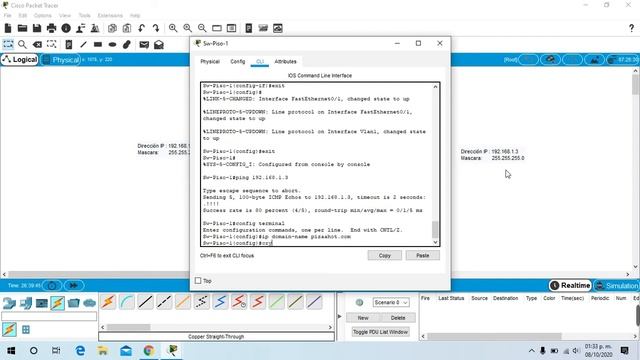Click the Power Cycle Devices button
The height and width of the screenshot is (360, 640).
pos(52,285)
